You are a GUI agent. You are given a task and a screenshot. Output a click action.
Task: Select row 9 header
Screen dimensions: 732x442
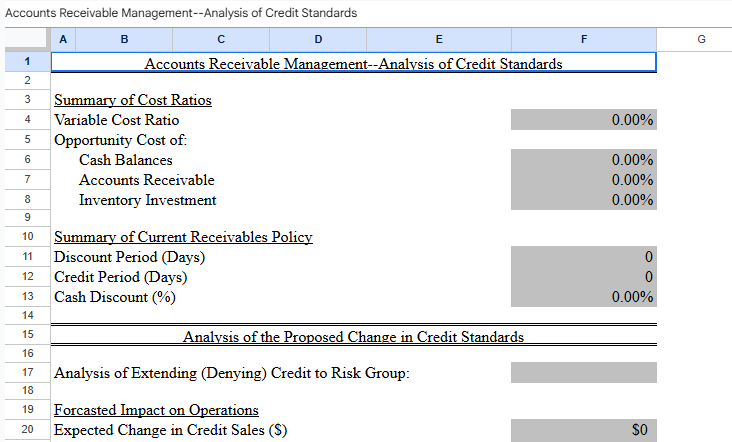(x=27, y=217)
